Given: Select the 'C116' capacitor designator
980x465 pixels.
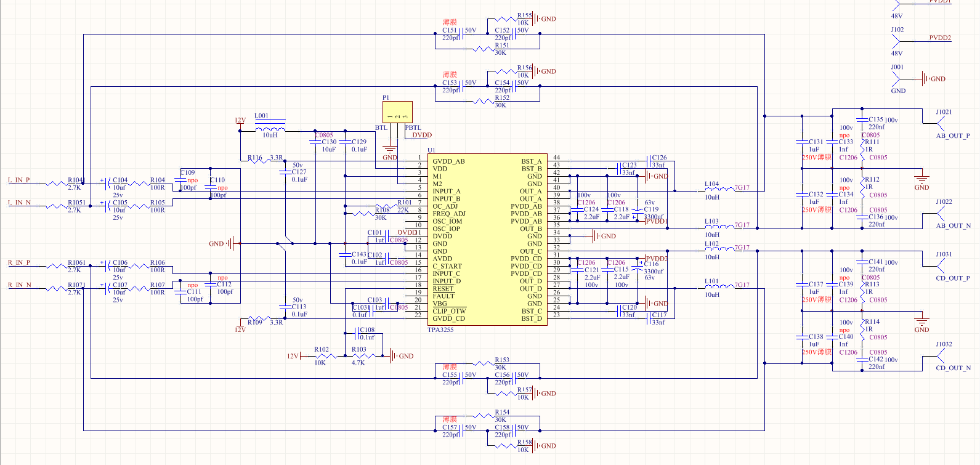Looking at the screenshot, I should 652,264.
